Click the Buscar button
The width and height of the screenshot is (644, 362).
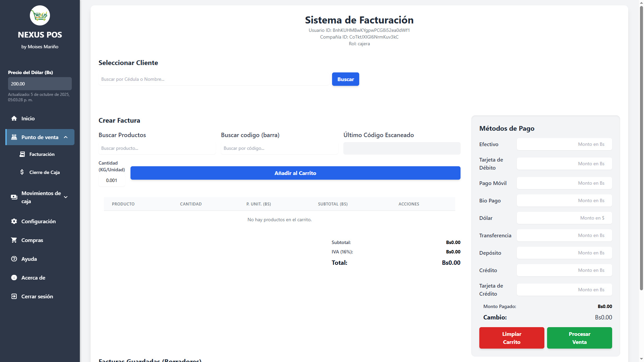pyautogui.click(x=345, y=79)
